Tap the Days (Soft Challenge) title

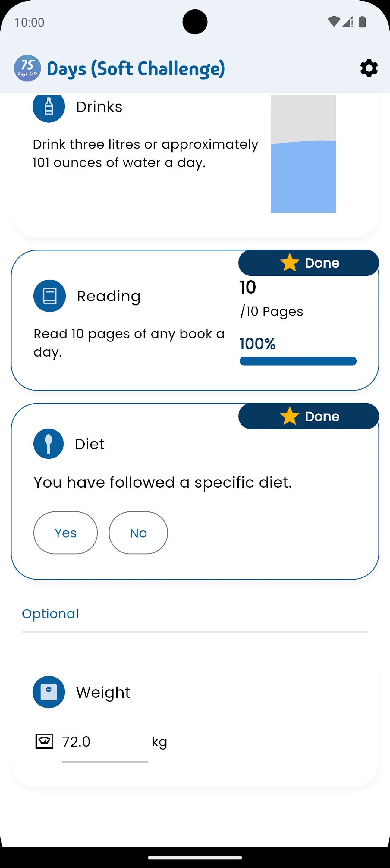point(136,69)
